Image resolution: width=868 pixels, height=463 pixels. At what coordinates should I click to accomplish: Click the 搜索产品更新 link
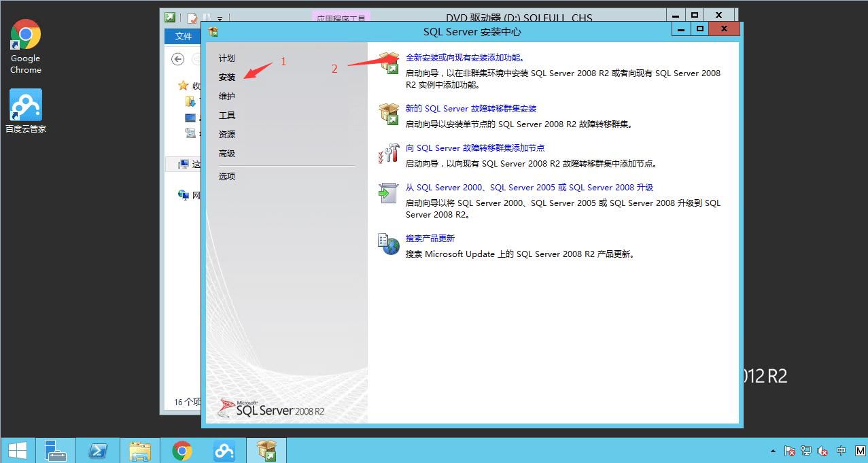tap(431, 238)
